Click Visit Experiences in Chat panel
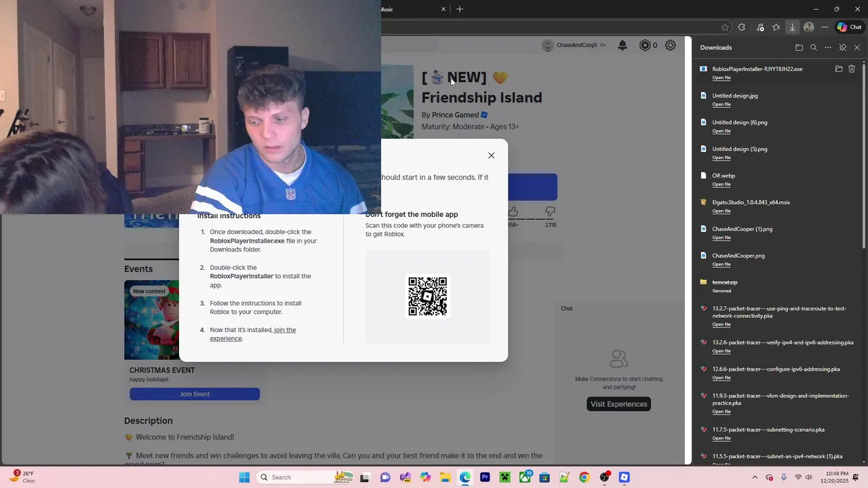The image size is (868, 488). (x=618, y=404)
